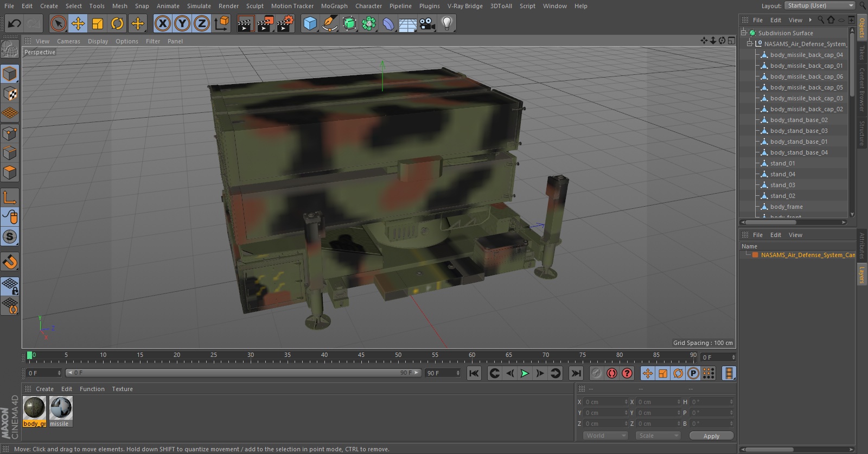The height and width of the screenshot is (454, 868).
Task: Toggle Y axis lock
Action: point(182,23)
